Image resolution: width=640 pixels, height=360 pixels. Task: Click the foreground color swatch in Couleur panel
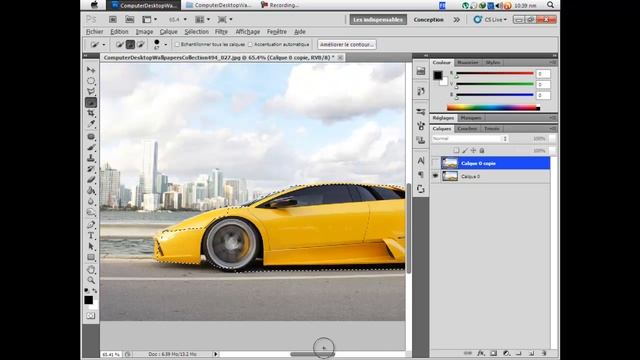coord(438,75)
